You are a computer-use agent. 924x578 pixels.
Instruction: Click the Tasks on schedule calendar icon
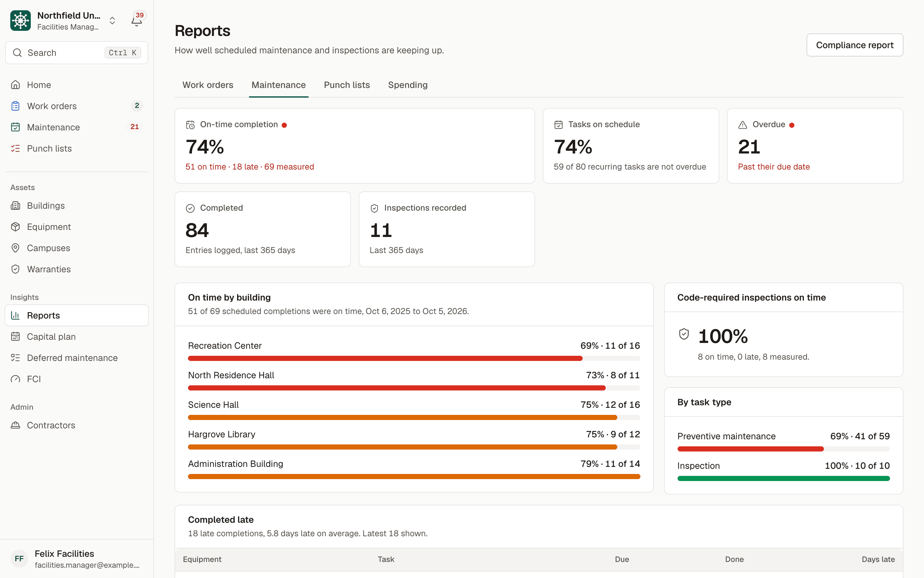pyautogui.click(x=558, y=125)
